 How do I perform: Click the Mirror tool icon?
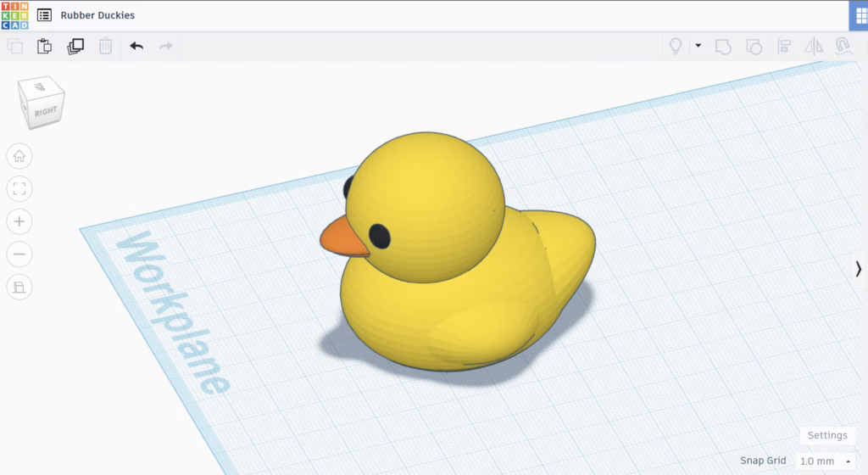[814, 46]
